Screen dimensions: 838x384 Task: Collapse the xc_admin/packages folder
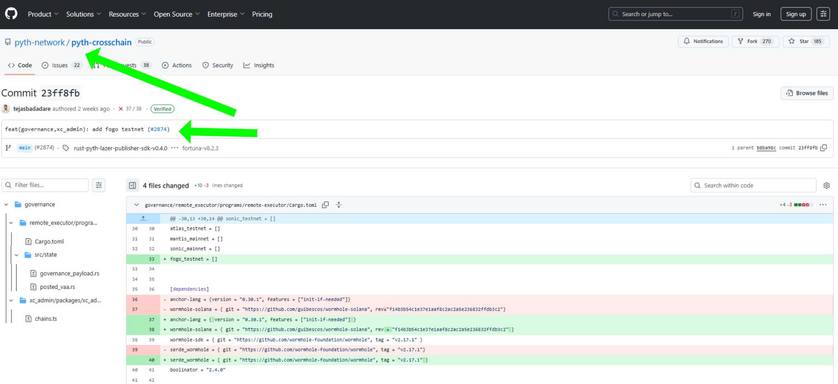pos(11,300)
